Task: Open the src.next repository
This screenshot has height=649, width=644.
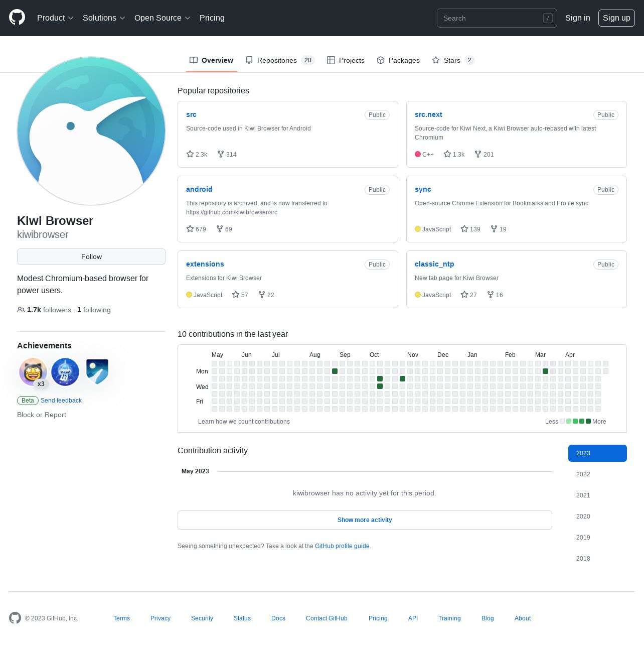Action: 428,114
